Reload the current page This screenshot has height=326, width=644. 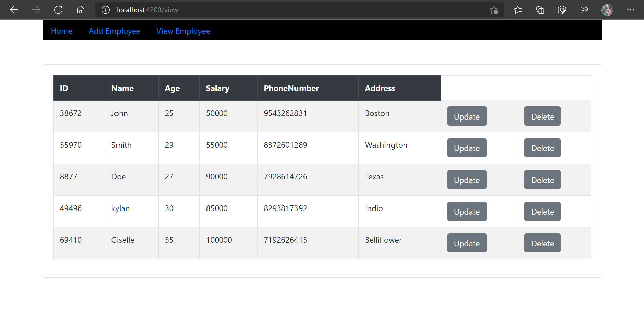58,10
